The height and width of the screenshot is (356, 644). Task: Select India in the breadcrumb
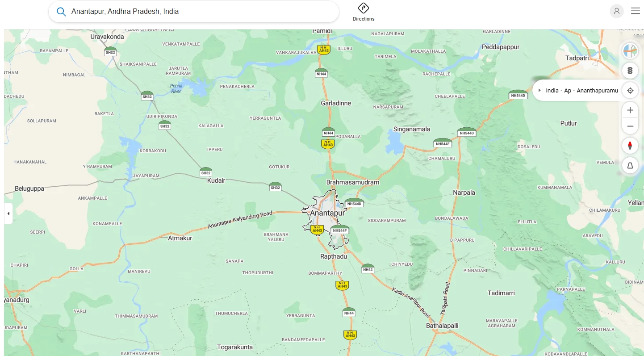point(552,90)
